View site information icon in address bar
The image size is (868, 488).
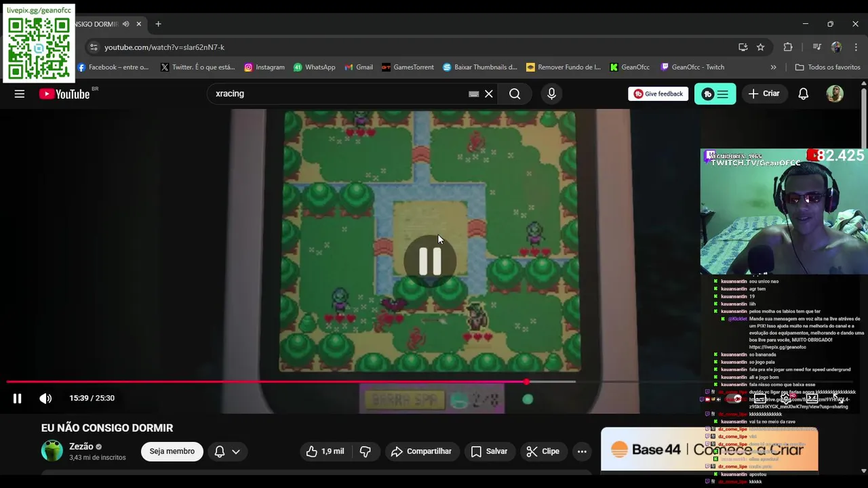pyautogui.click(x=94, y=47)
